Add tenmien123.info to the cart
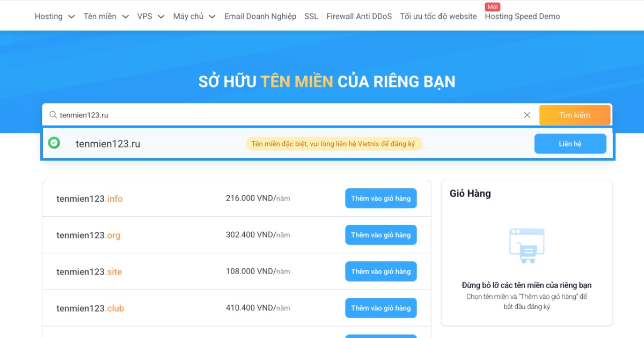The width and height of the screenshot is (644, 338). click(381, 198)
